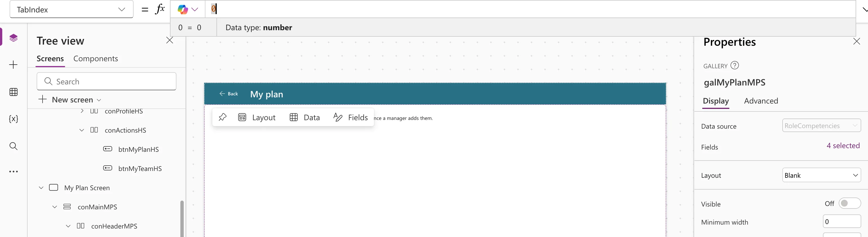This screenshot has height=237, width=868.
Task: Click the 4 selected fields link
Action: (x=843, y=146)
